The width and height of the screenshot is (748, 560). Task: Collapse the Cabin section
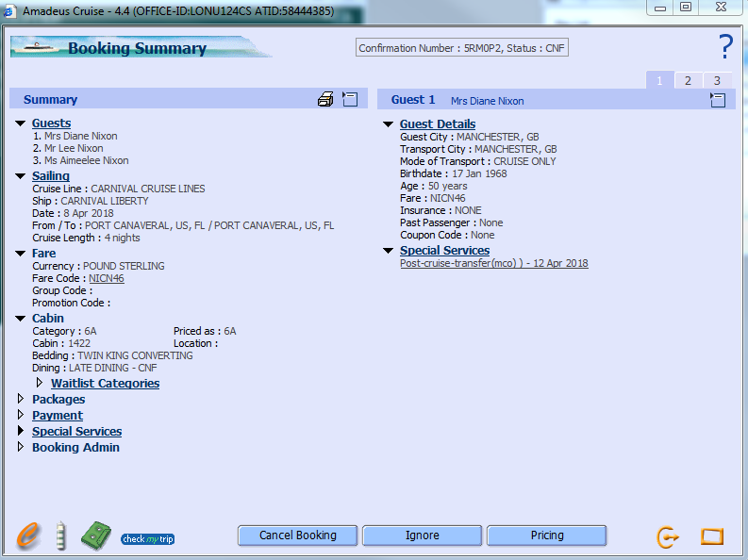[20, 319]
